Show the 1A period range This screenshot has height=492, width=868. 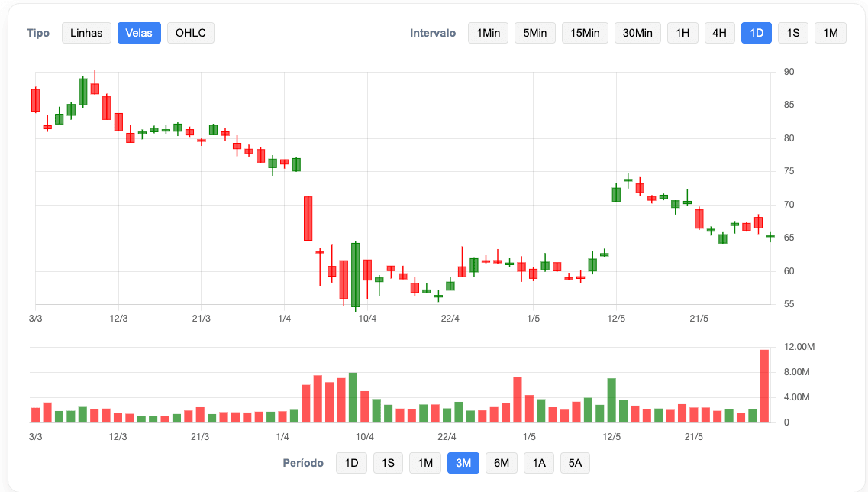[x=539, y=463]
